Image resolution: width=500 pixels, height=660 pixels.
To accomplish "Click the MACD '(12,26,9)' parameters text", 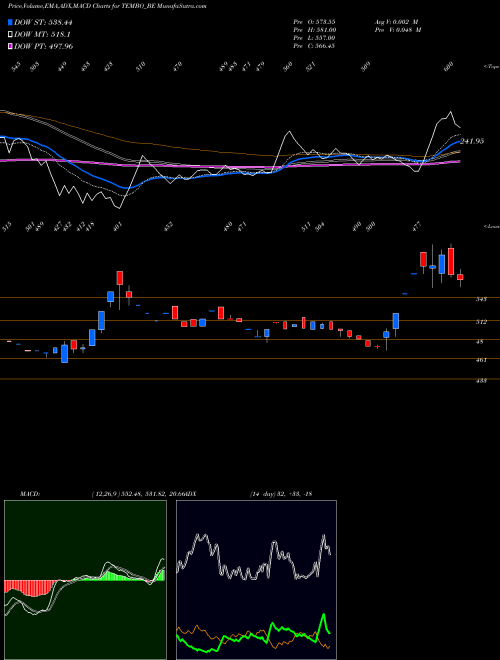I will coord(104,494).
